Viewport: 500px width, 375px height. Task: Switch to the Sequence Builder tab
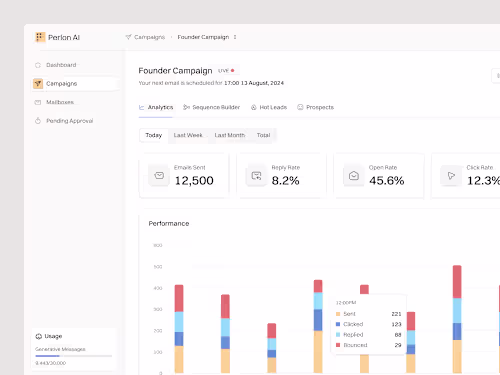point(212,107)
